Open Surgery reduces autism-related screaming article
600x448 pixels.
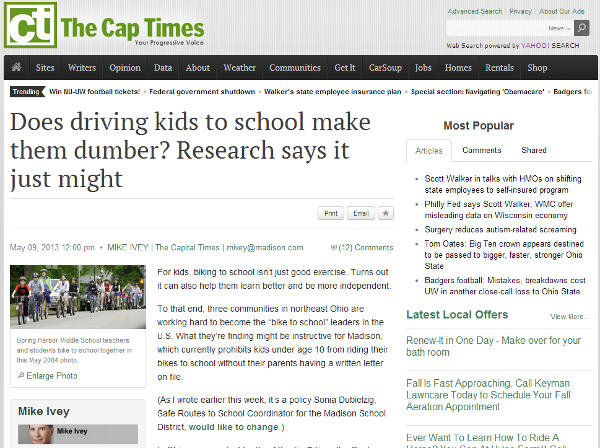[x=500, y=230]
